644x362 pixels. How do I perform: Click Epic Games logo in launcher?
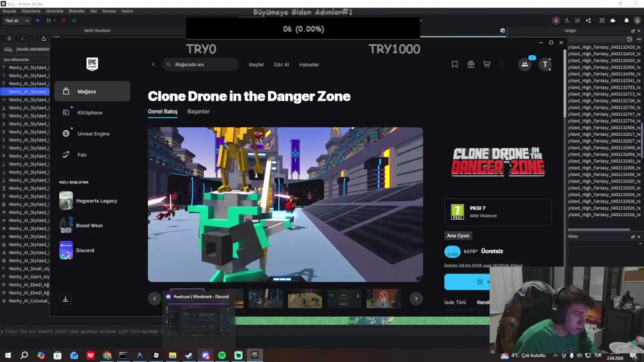pyautogui.click(x=92, y=64)
